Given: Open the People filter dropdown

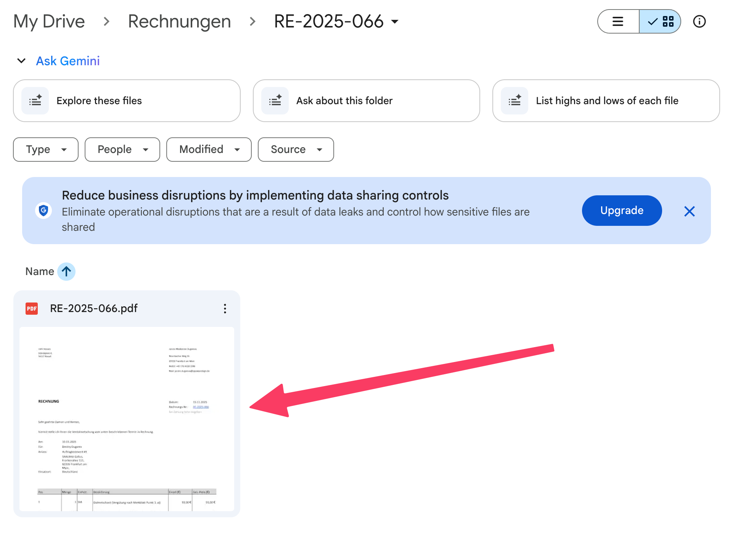Looking at the screenshot, I should click(x=122, y=150).
